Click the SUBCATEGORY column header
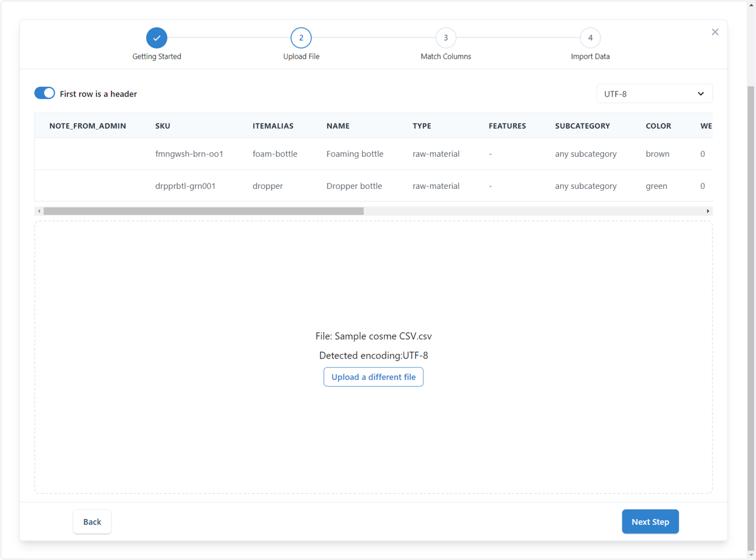This screenshot has height=560, width=756. coord(582,126)
